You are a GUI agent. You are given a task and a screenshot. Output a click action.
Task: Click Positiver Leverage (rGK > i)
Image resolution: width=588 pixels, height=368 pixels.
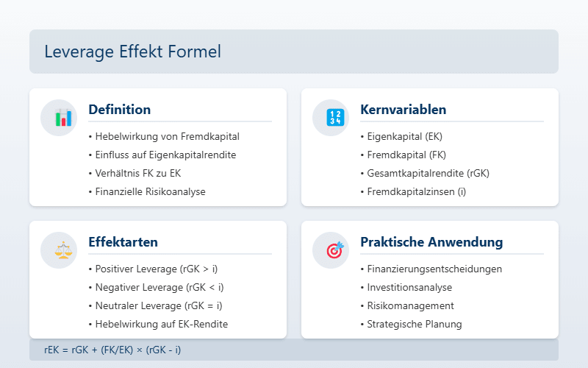pyautogui.click(x=159, y=269)
